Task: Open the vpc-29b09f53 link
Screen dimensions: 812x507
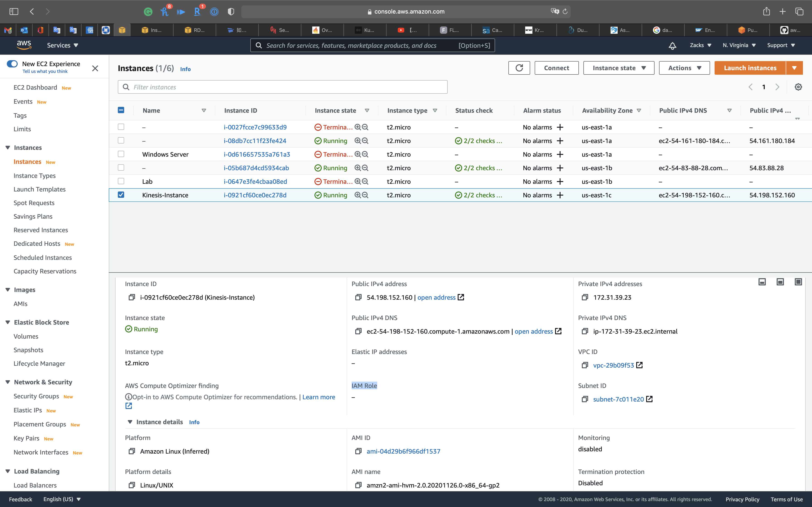Action: (613, 366)
